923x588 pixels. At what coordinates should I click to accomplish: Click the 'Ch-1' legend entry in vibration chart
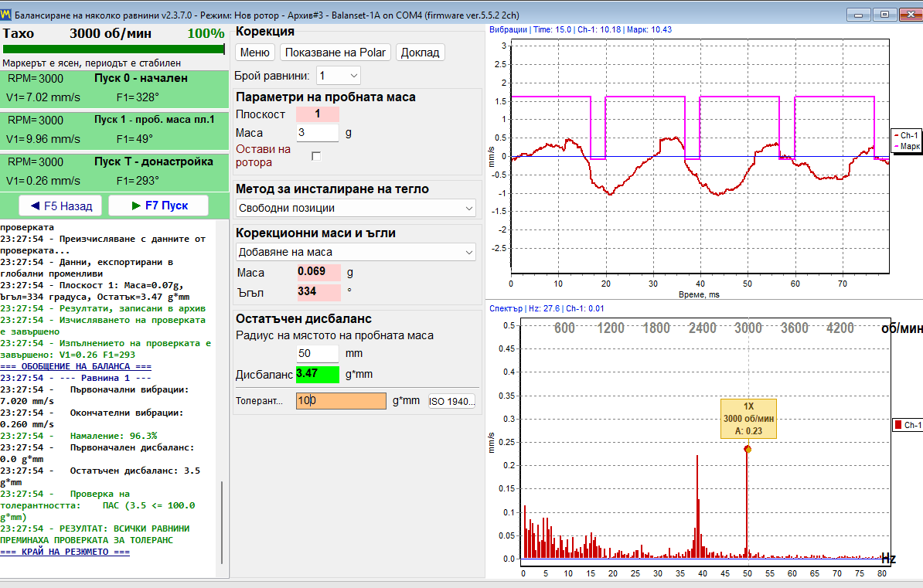[x=906, y=135]
